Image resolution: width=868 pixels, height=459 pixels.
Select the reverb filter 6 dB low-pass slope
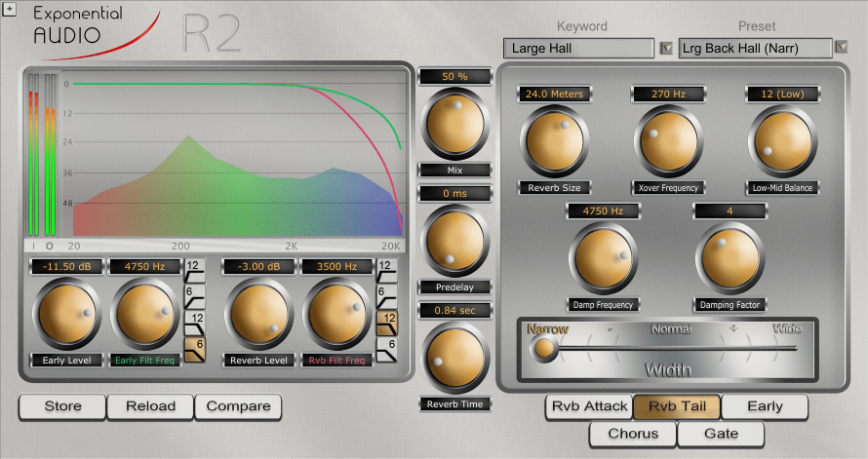pyautogui.click(x=386, y=350)
